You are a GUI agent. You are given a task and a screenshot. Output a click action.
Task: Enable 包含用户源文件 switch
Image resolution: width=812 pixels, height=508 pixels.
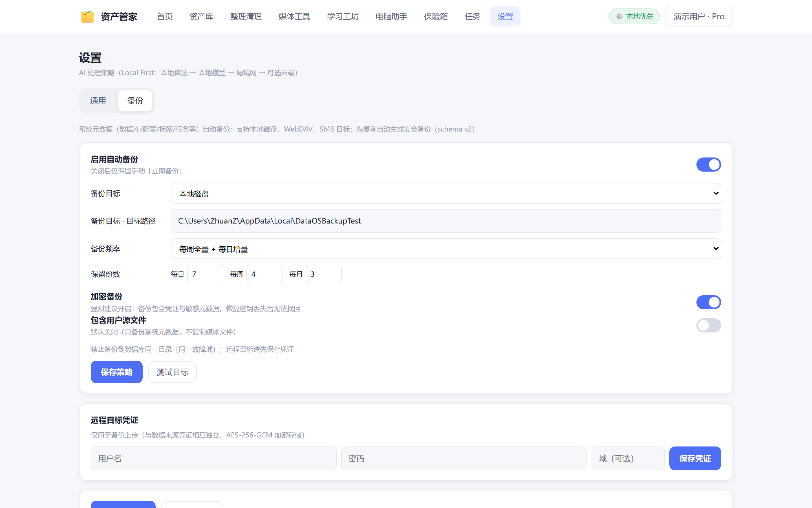pyautogui.click(x=708, y=325)
